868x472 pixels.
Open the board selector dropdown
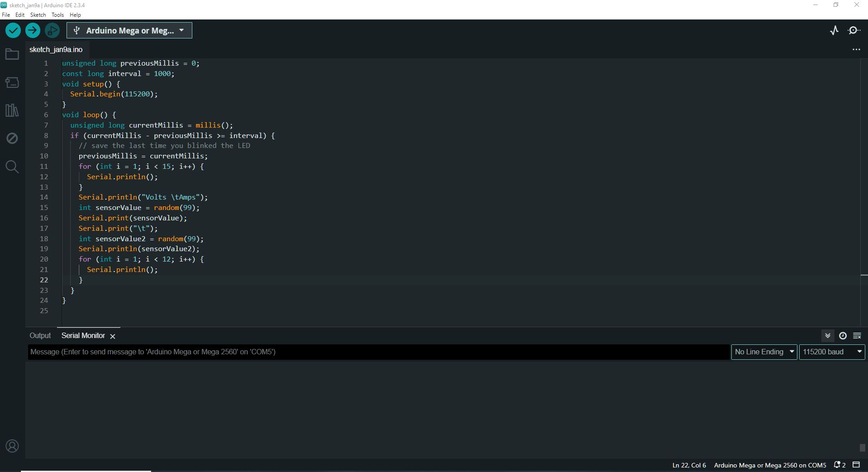(129, 30)
